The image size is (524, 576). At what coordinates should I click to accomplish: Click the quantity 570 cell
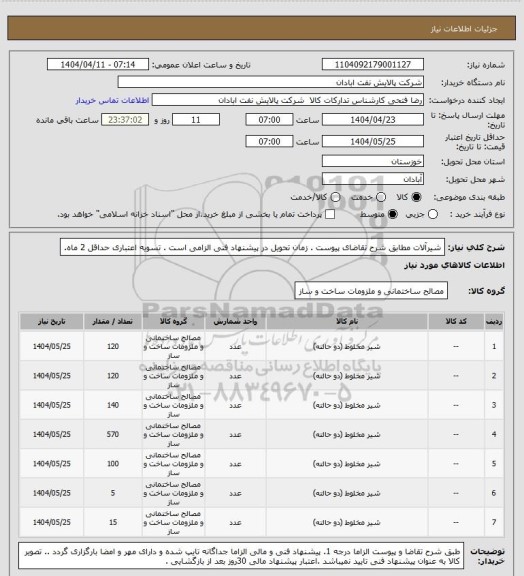coord(113,434)
